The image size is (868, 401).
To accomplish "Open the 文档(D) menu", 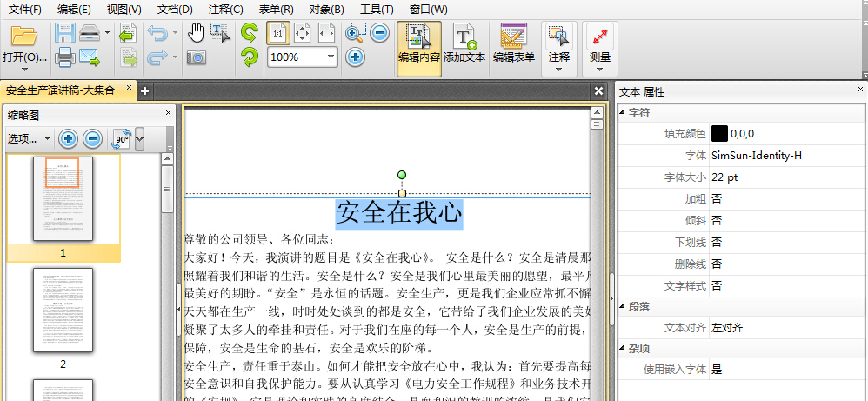I will [x=175, y=9].
